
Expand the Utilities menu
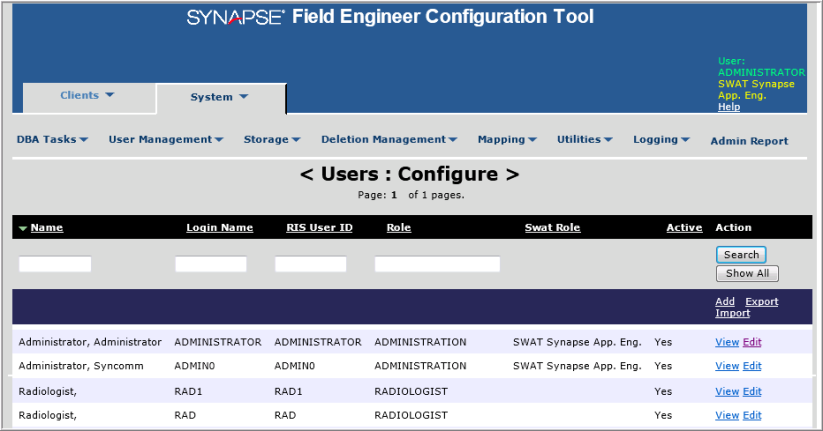tap(585, 140)
